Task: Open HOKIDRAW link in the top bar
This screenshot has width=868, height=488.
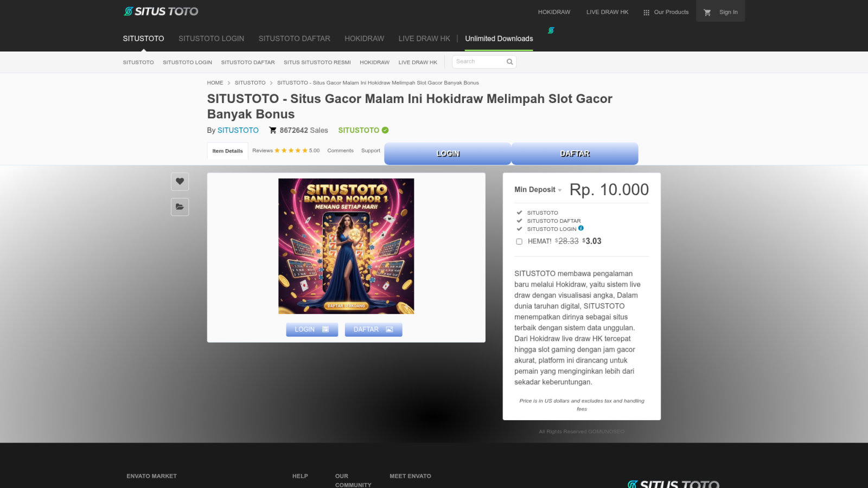Action: 554,12
